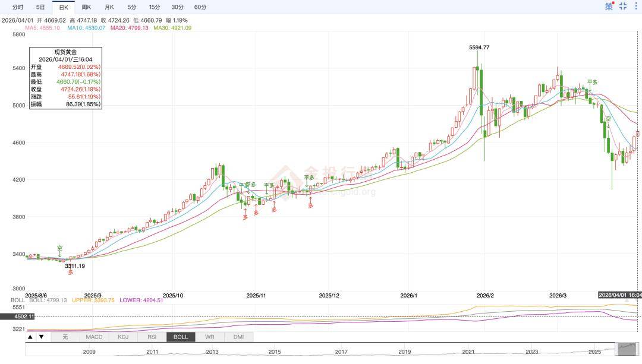Click the exit fullscreen collapse icon
642x364 pixels.
pos(623,7)
